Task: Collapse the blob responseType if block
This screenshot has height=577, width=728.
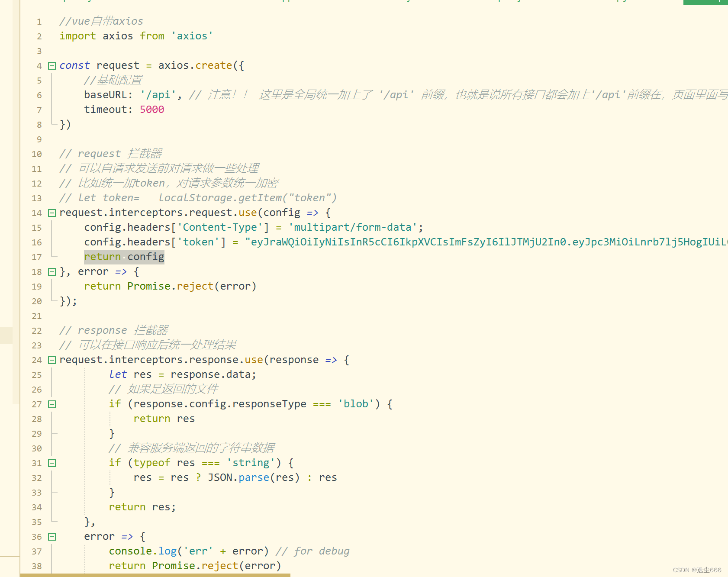Action: (52, 404)
